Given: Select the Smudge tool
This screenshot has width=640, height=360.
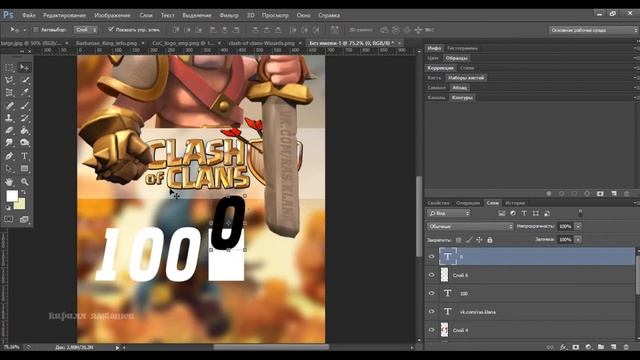Looking at the screenshot, I should (x=9, y=143).
